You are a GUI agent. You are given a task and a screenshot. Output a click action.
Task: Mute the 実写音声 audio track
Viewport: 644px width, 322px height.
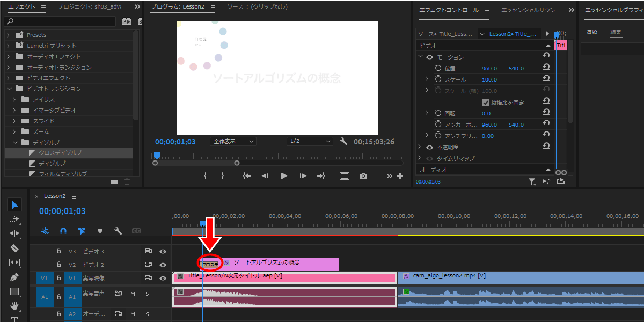[x=133, y=294]
